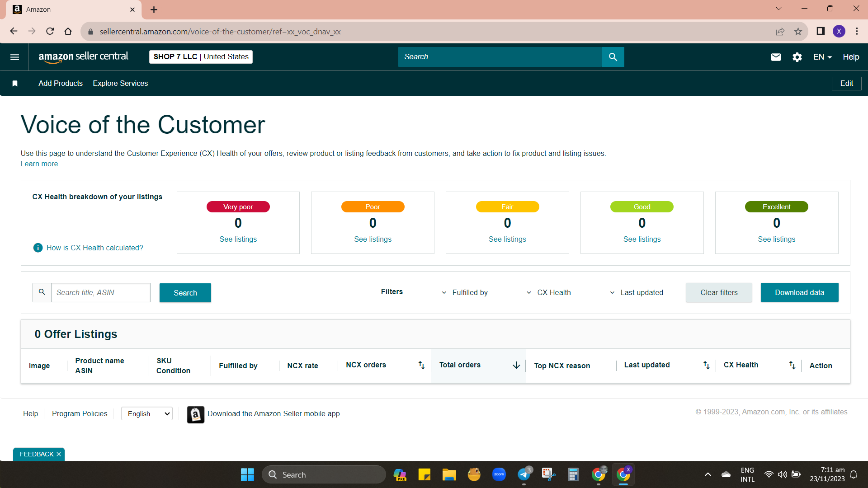Click Clear filters button
The width and height of the screenshot is (868, 488).
click(719, 293)
